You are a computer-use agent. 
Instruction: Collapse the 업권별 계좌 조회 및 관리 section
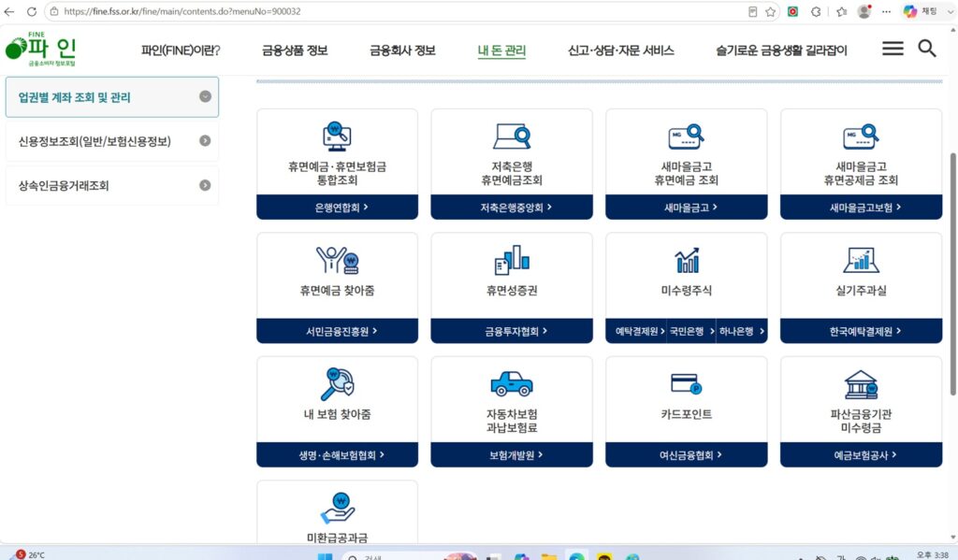click(x=205, y=96)
